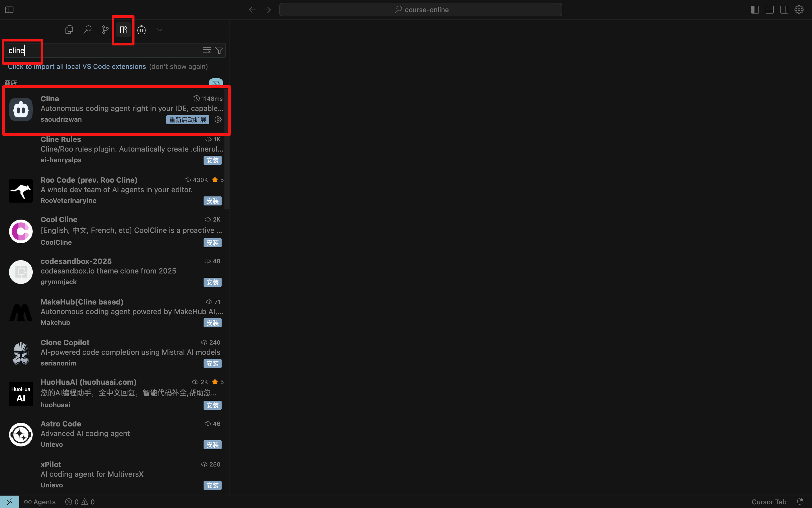This screenshot has width=812, height=508.
Task: Open the Astro Code extension title
Action: 61,424
